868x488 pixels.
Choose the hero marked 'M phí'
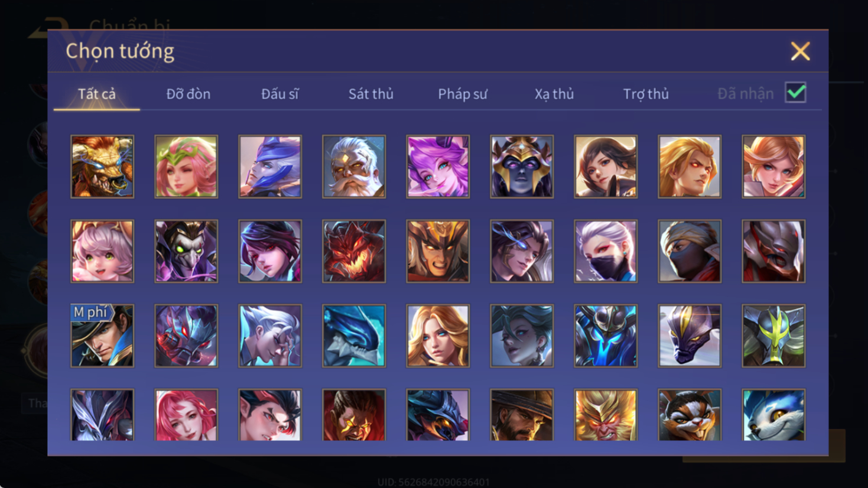pyautogui.click(x=102, y=336)
